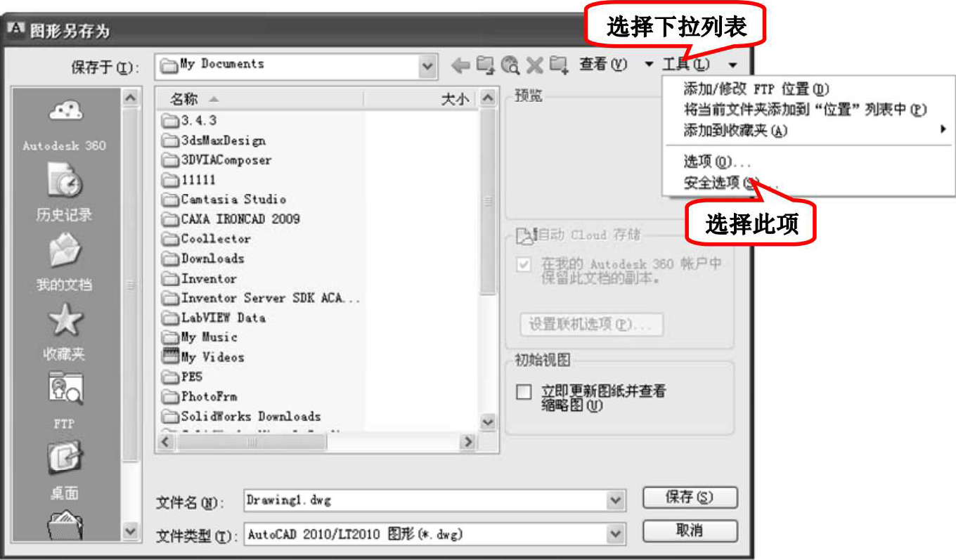Toggle the Autodesk 360 copy checkbox
956x560 pixels.
pos(524,266)
